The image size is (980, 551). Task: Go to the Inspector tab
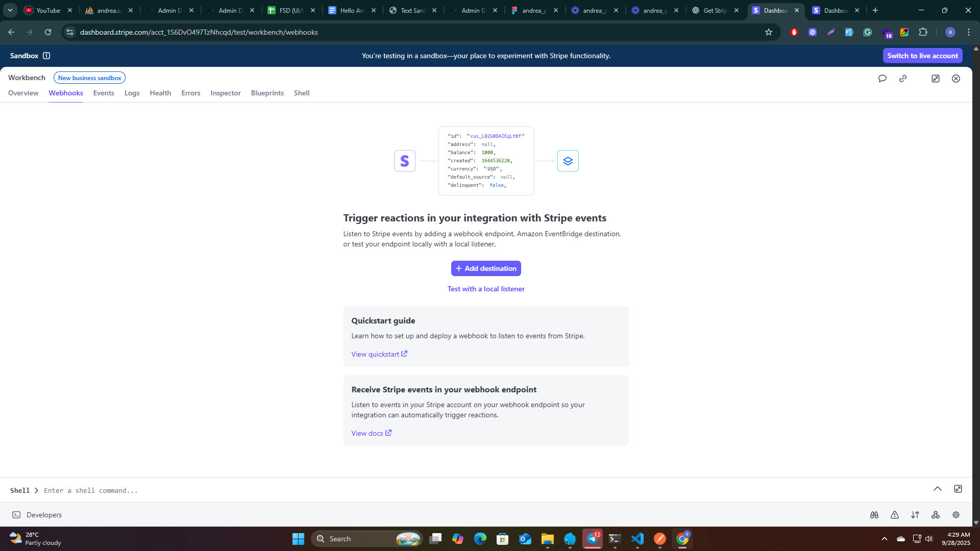[x=226, y=93]
